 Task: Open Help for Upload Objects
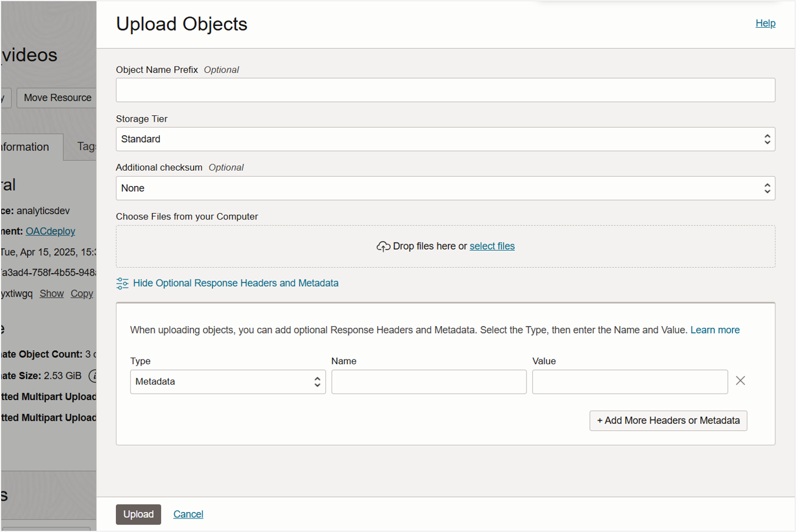[x=765, y=23]
